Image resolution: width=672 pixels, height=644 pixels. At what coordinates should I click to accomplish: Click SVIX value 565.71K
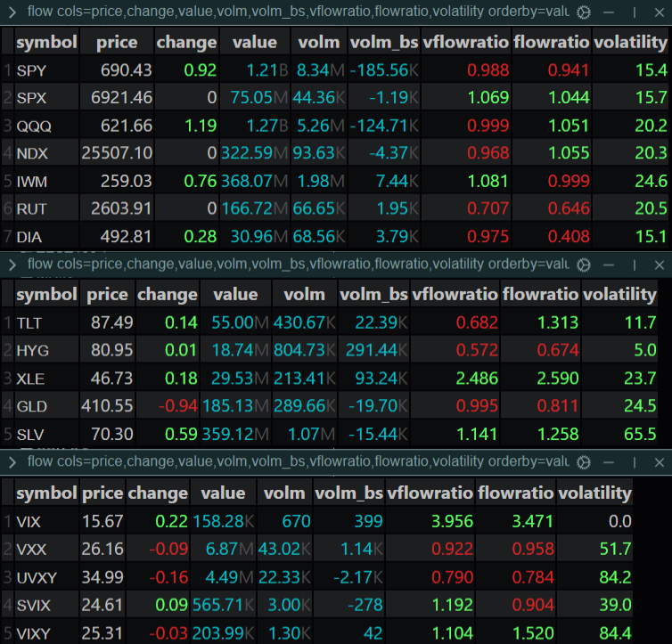(224, 605)
